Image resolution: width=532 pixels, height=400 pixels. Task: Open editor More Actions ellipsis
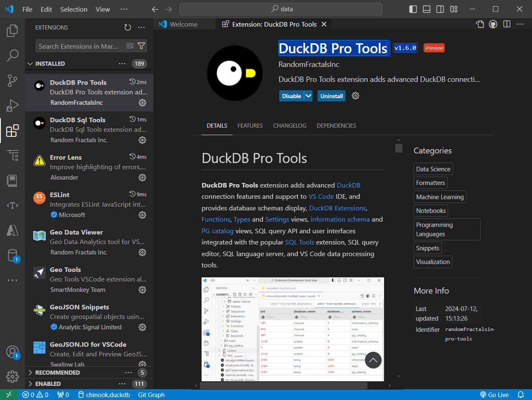coord(520,24)
